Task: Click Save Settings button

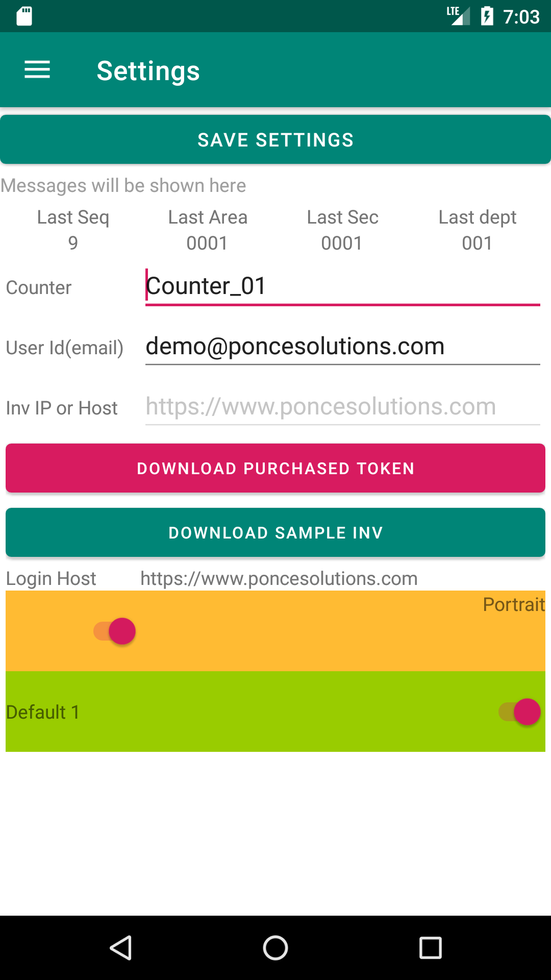Action: pos(275,140)
